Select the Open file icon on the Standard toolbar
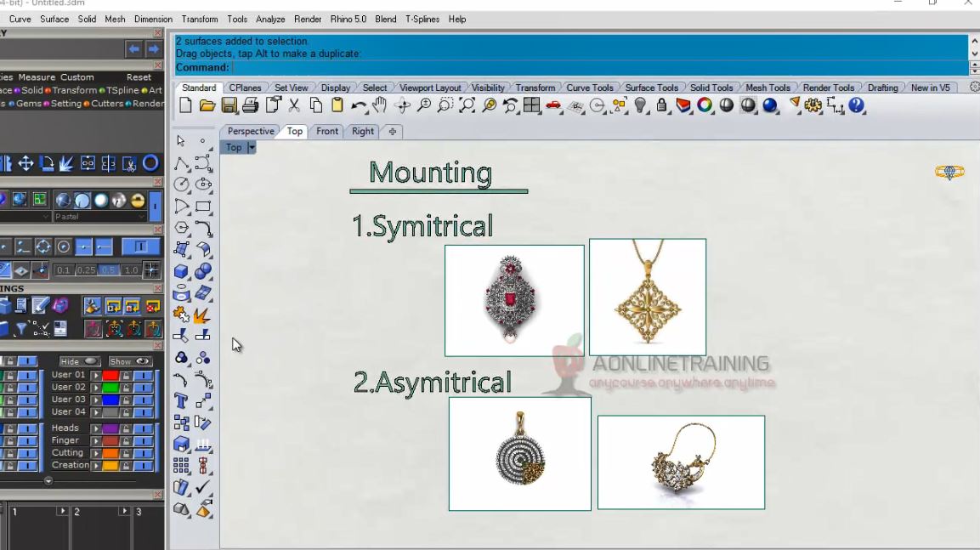Image resolution: width=980 pixels, height=550 pixels. tap(206, 105)
